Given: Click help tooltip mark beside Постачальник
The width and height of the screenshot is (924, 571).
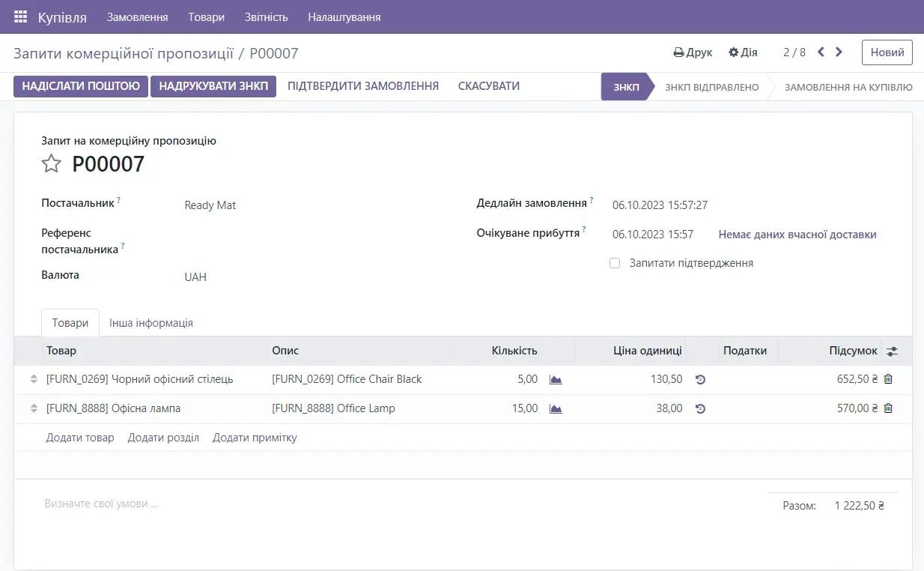Looking at the screenshot, I should (118, 200).
